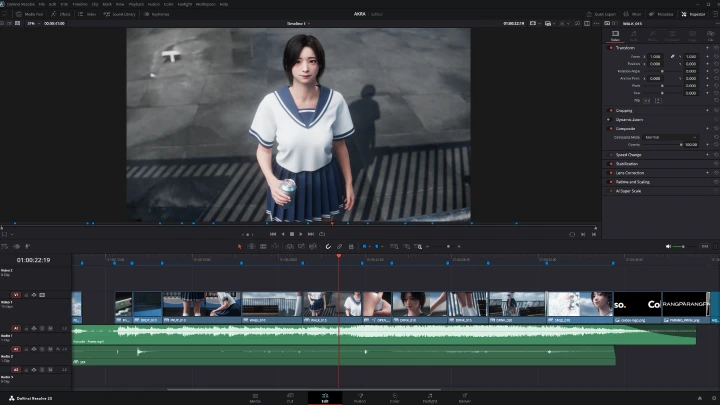Toggle the Inspector panel button

pyautogui.click(x=693, y=14)
